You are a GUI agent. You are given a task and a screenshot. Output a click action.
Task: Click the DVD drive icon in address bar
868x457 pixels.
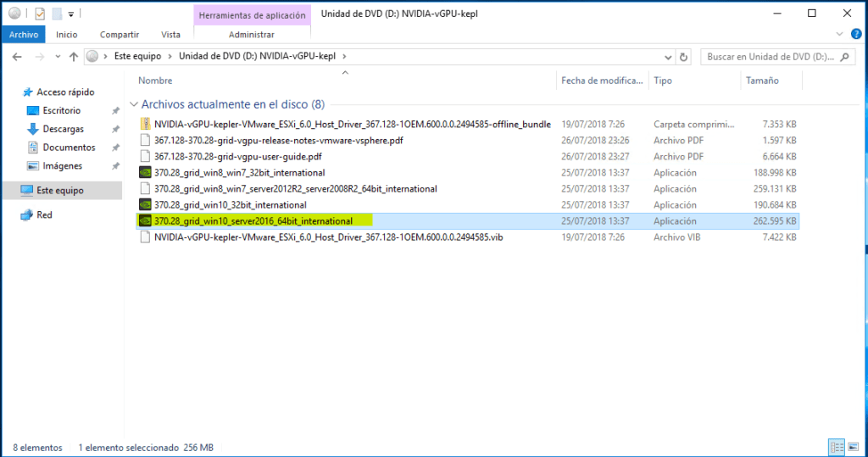(x=92, y=56)
